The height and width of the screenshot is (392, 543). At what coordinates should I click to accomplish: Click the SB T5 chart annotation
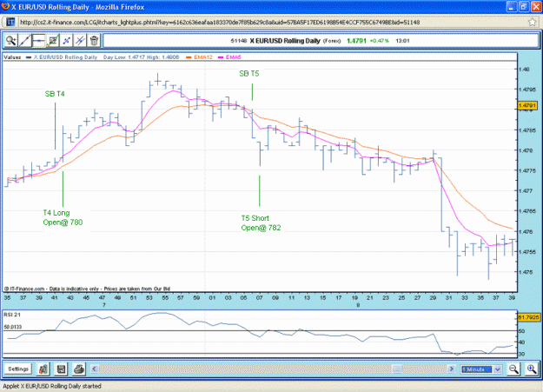249,74
